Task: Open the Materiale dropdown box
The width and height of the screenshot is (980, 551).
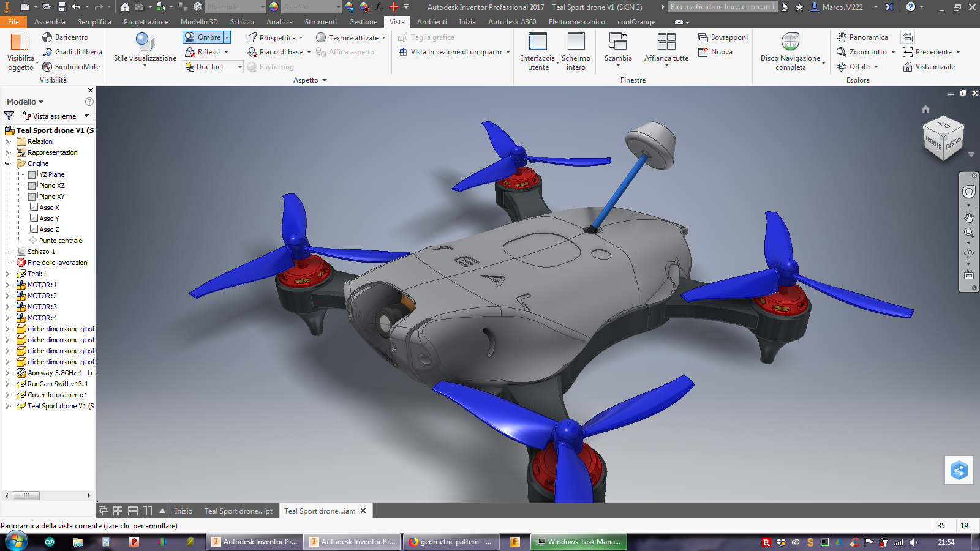Action: (x=236, y=7)
